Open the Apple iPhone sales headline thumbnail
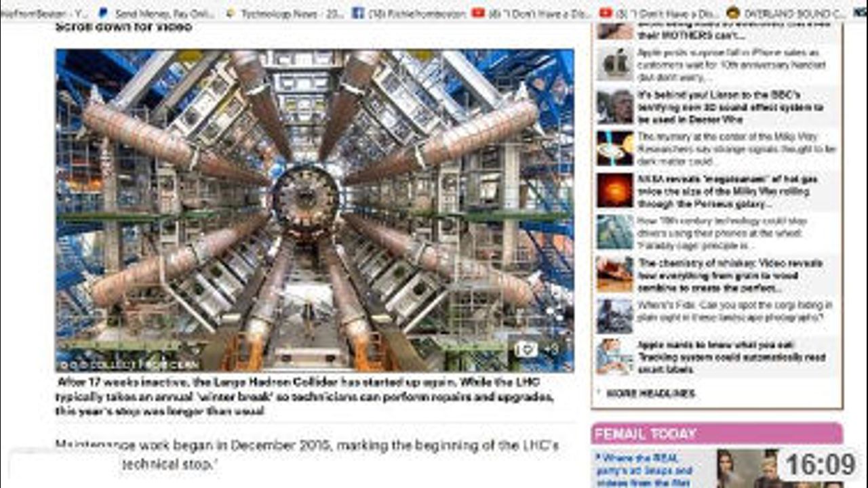Screen dimensions: 868x488 pyautogui.click(x=615, y=64)
